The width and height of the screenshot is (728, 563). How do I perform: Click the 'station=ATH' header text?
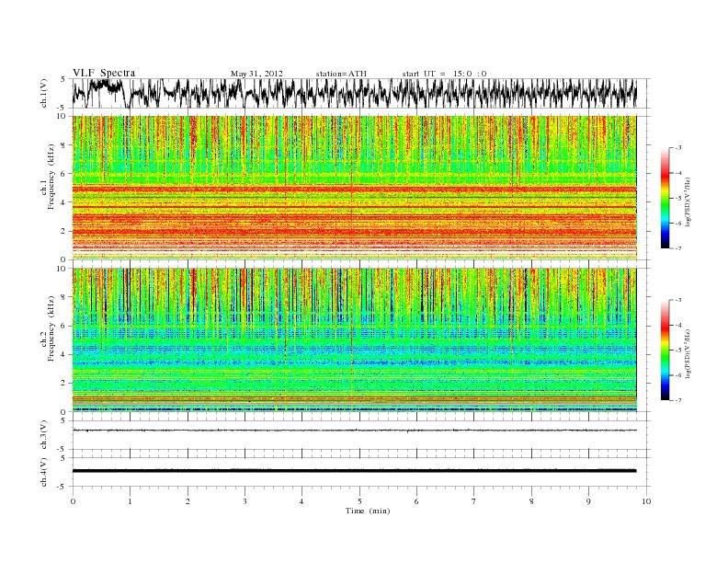tap(341, 74)
